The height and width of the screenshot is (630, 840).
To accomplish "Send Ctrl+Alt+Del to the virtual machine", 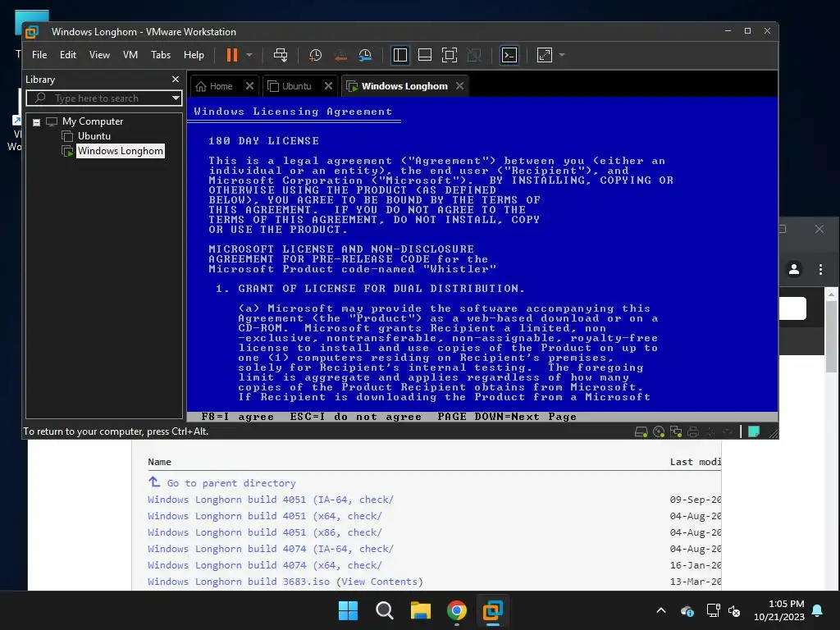I will click(x=281, y=55).
